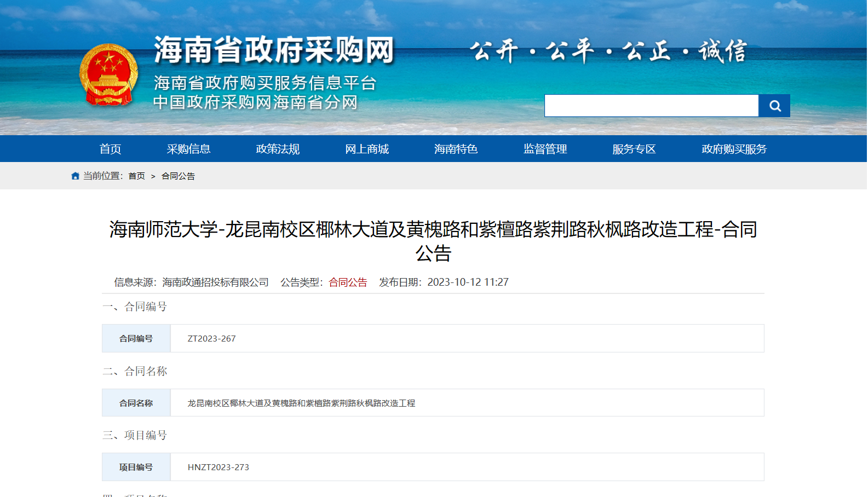The height and width of the screenshot is (497, 868).
Task: Open the 海南特色 navigation menu
Action: point(456,149)
